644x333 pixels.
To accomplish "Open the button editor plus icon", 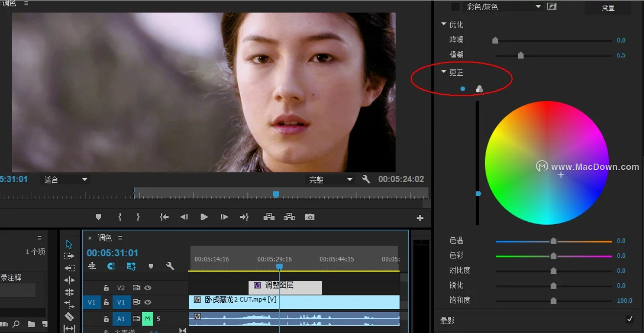I will (x=420, y=218).
